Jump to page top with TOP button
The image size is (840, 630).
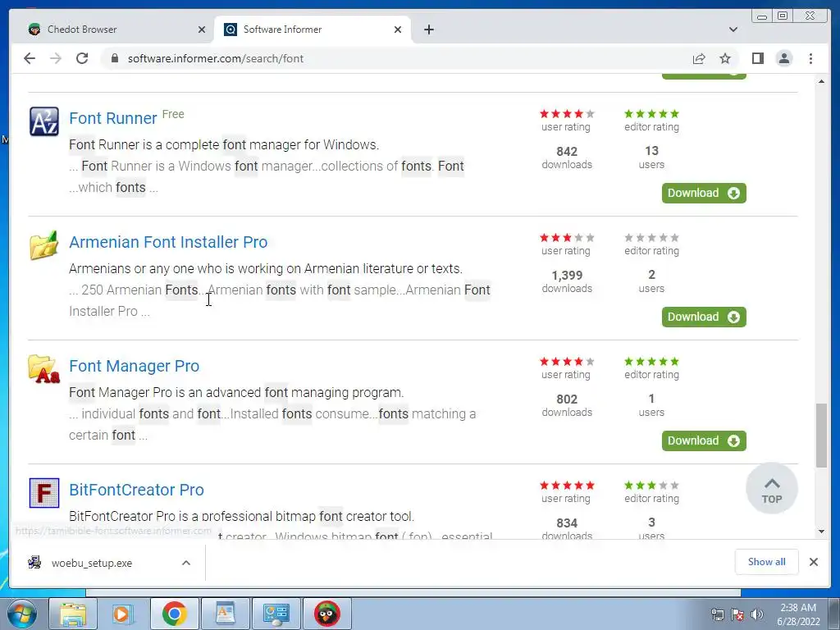(771, 489)
